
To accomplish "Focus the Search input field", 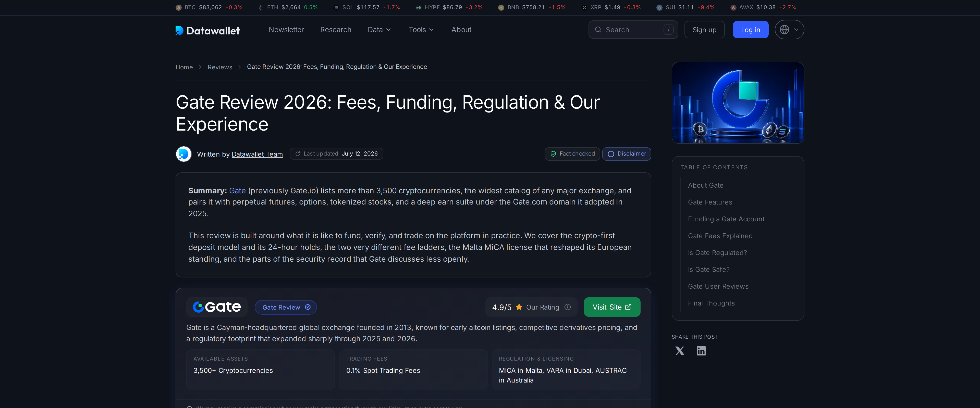I will coord(633,30).
